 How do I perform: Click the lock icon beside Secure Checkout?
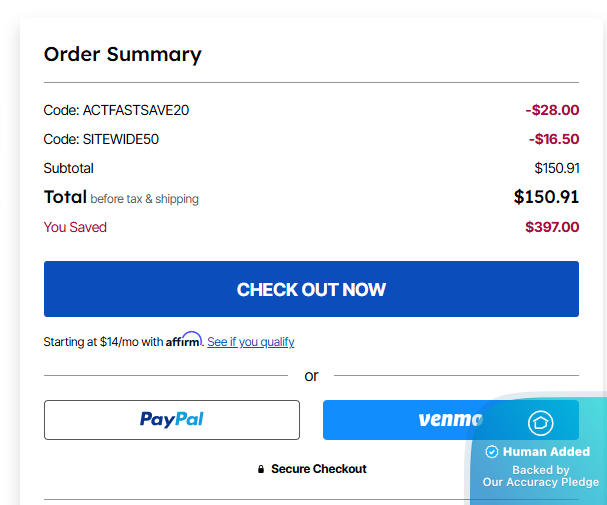(261, 469)
